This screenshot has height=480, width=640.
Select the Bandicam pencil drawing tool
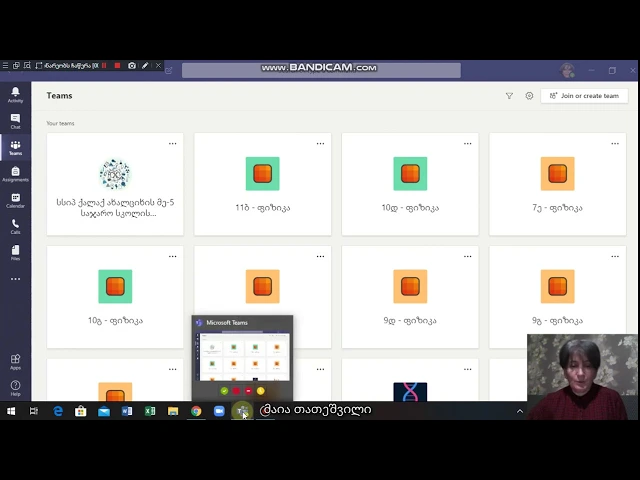click(145, 65)
